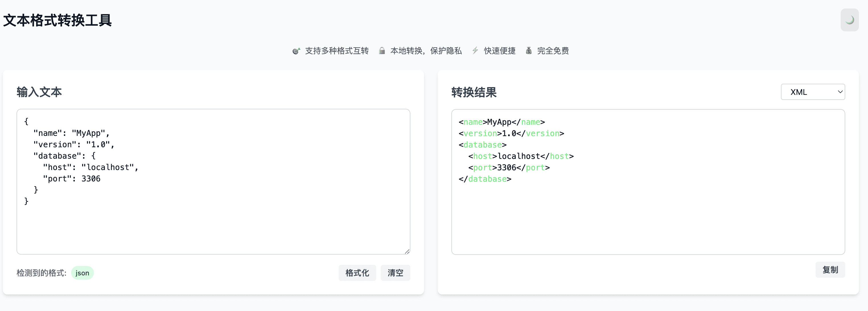Image resolution: width=868 pixels, height=311 pixels.
Task: Click the dropdown chevron arrow next to XML
Action: (840, 92)
